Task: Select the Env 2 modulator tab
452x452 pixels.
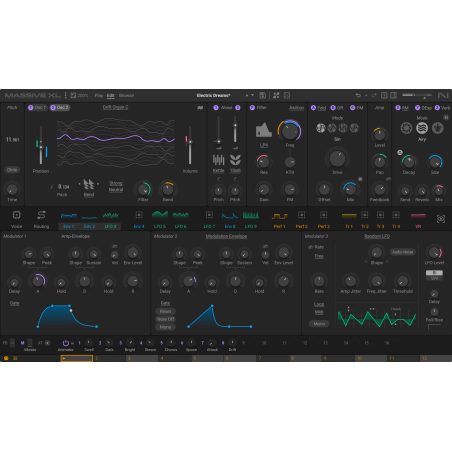Action: (89, 226)
